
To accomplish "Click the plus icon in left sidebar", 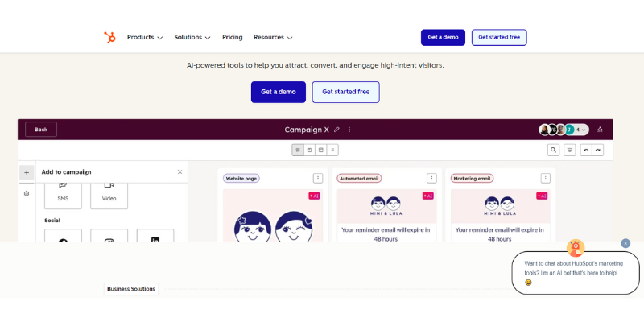I will coord(27,172).
